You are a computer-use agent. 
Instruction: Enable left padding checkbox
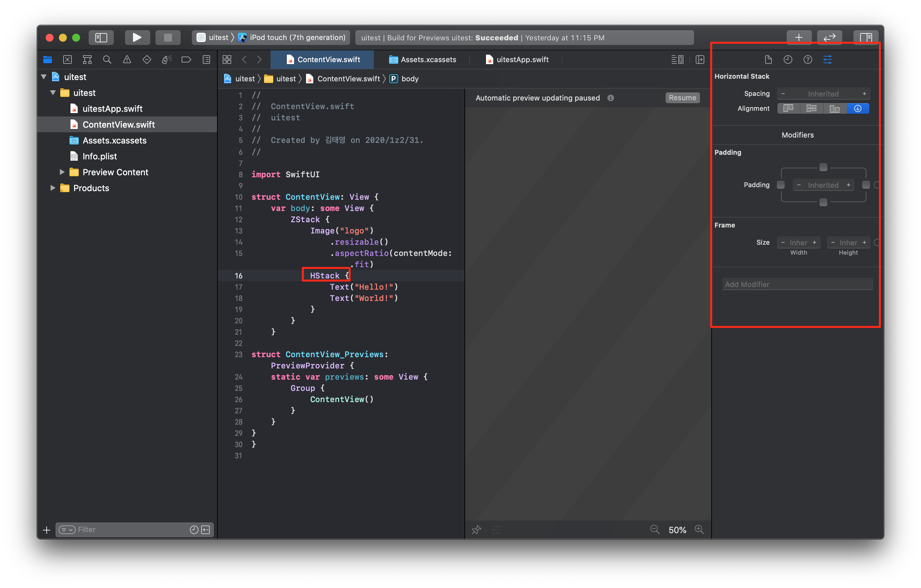781,185
